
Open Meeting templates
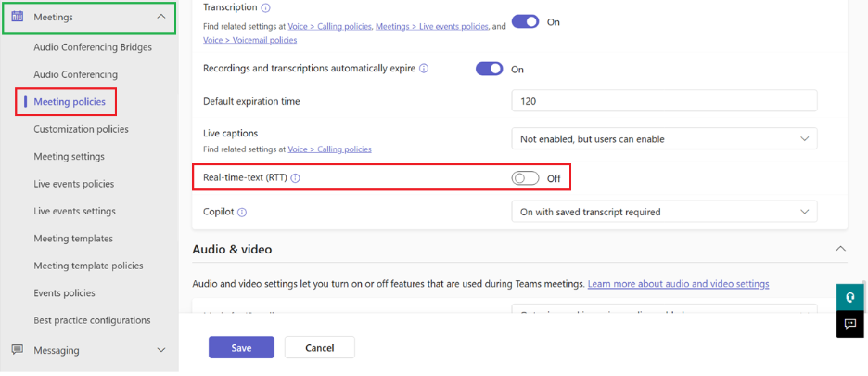tap(73, 239)
